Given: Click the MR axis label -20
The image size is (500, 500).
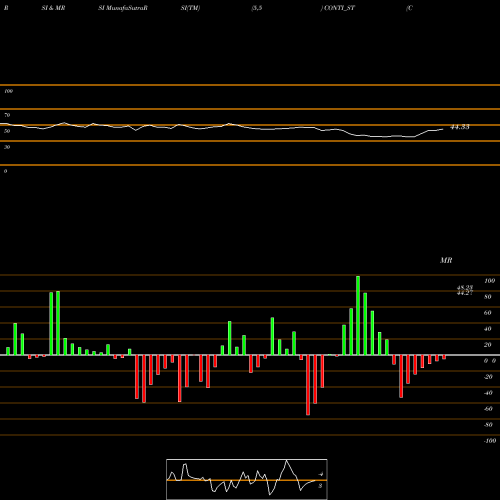Looking at the screenshot, I should click(x=488, y=377).
